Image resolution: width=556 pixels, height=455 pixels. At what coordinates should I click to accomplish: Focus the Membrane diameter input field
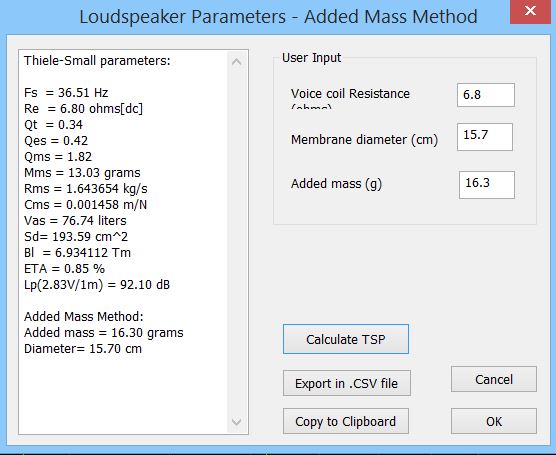point(485,137)
